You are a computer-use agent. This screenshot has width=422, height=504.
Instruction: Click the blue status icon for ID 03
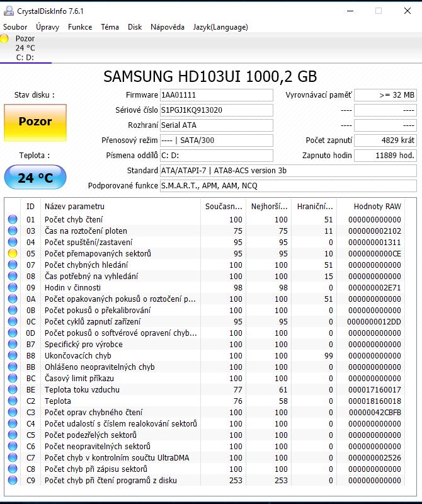point(13,231)
